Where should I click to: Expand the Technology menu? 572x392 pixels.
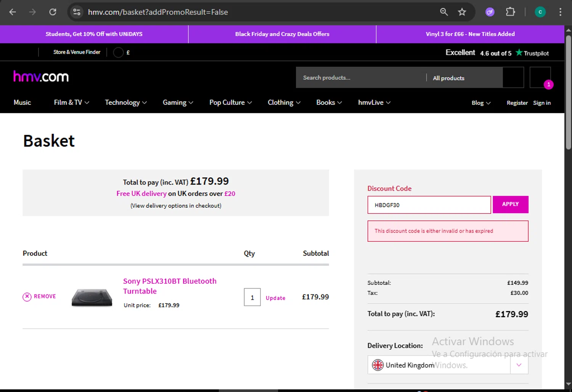point(126,103)
